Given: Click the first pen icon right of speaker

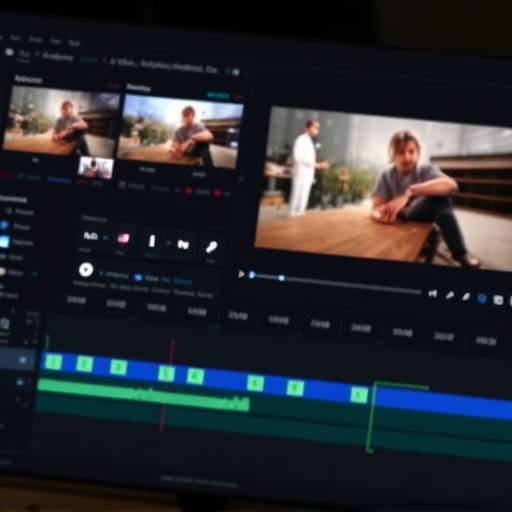Looking at the screenshot, I should [450, 295].
